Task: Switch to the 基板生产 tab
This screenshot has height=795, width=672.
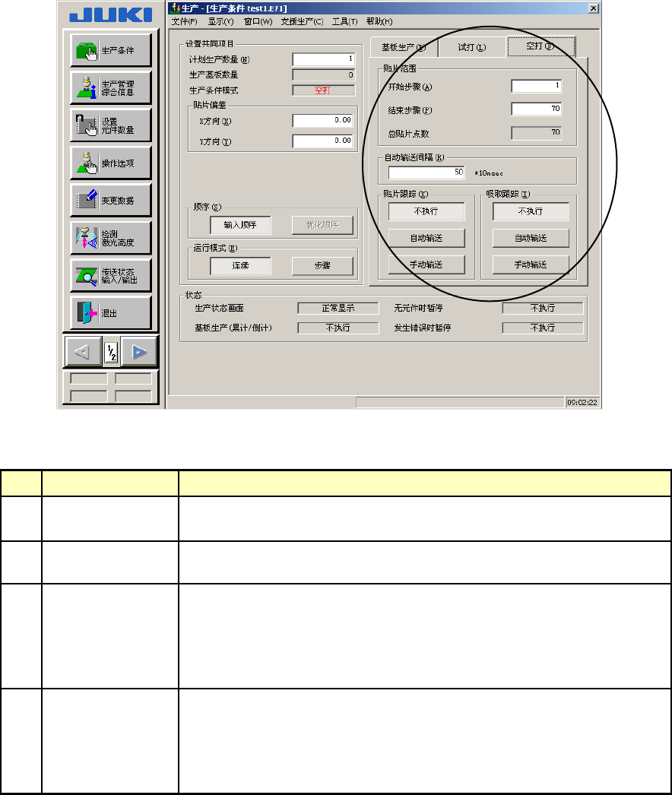Action: pos(404,47)
